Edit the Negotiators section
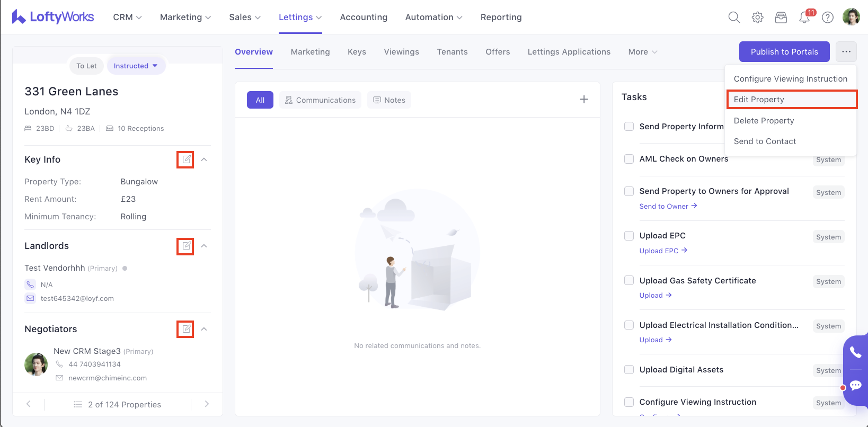Screen dimensions: 868x427 (186, 329)
